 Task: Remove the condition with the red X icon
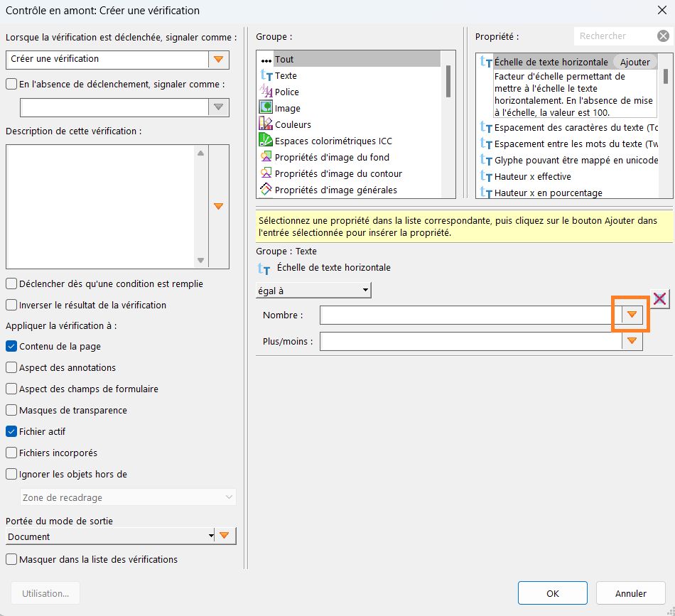660,298
